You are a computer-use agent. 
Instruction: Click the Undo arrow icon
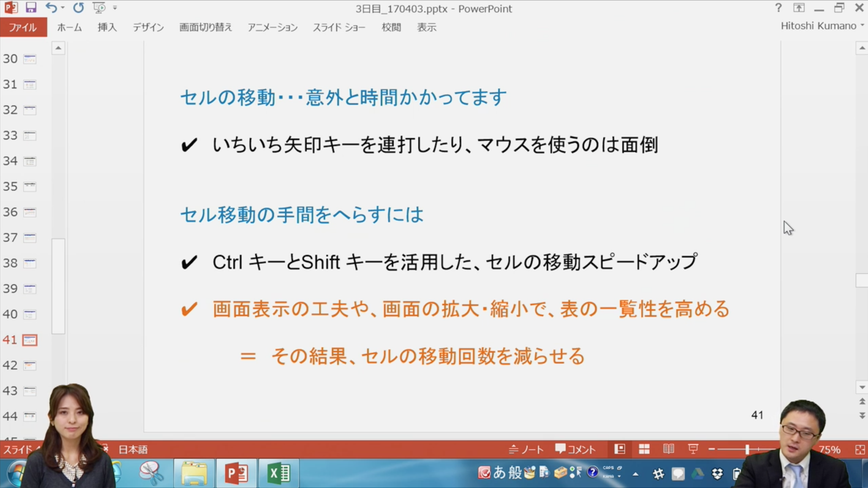click(x=51, y=8)
